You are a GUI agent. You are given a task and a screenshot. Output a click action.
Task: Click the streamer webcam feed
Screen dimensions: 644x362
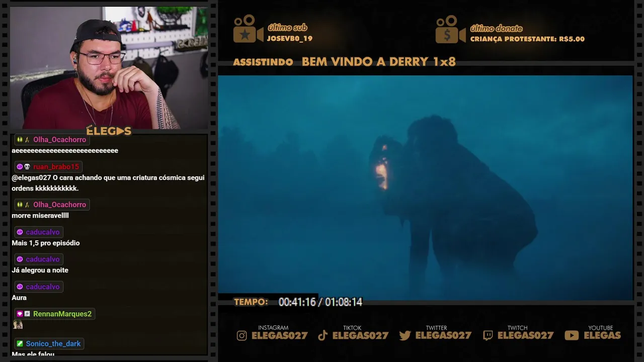tap(109, 68)
